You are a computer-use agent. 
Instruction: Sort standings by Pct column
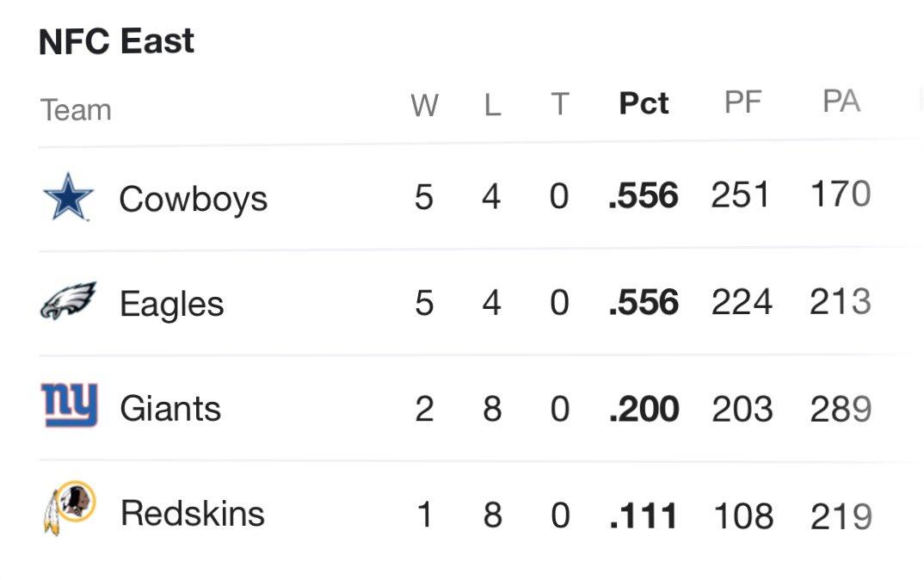tap(644, 103)
